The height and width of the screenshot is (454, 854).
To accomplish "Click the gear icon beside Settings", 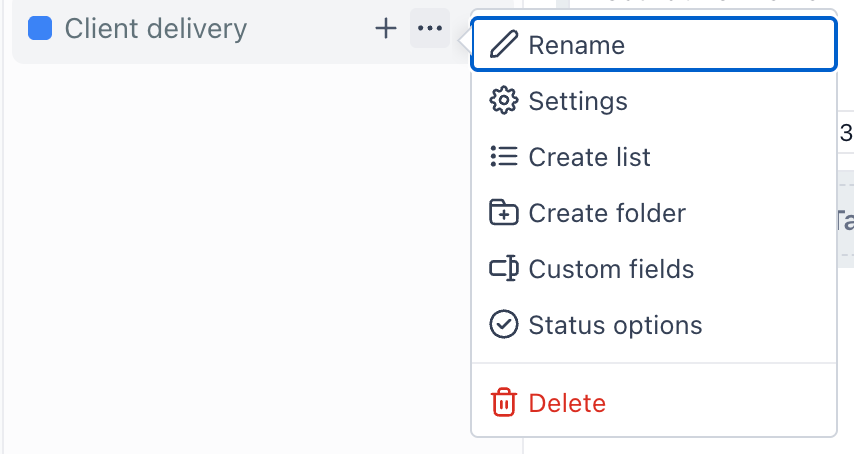I will point(504,101).
